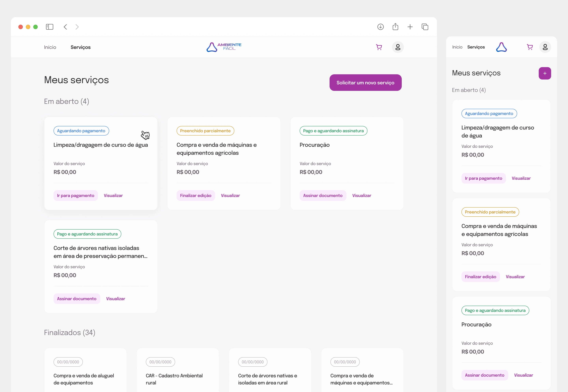Open the user profile in mobile view
The height and width of the screenshot is (392, 568).
tap(545, 47)
